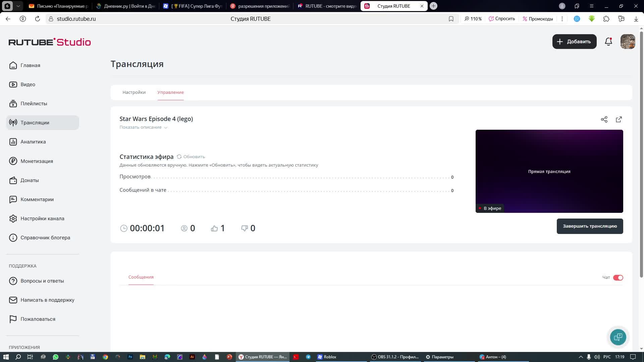
Task: Select the Сообщения tab
Action: [x=141, y=277]
